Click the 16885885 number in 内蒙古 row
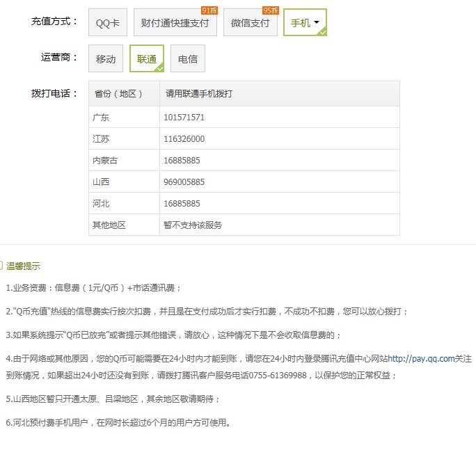This screenshot has height=450, width=476. (182, 161)
